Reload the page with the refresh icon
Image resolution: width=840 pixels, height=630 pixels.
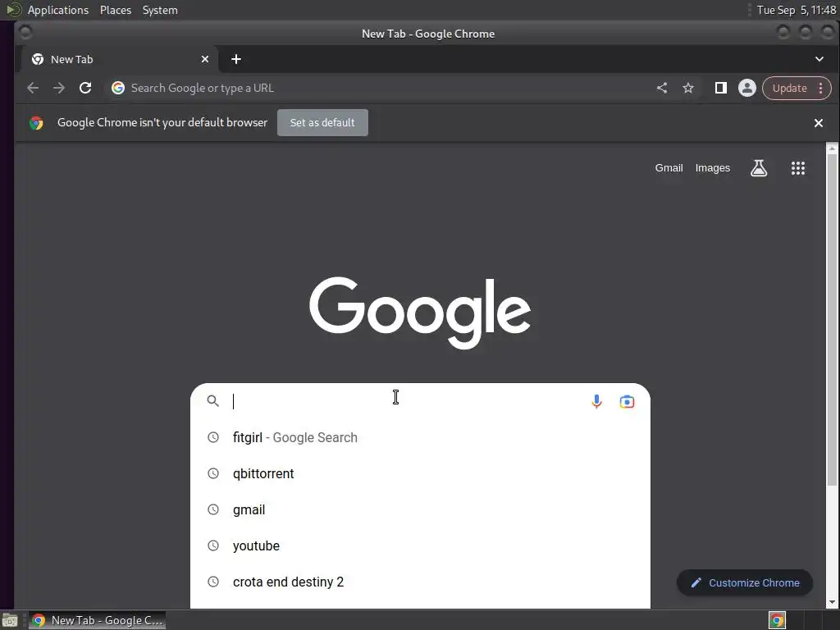85,88
